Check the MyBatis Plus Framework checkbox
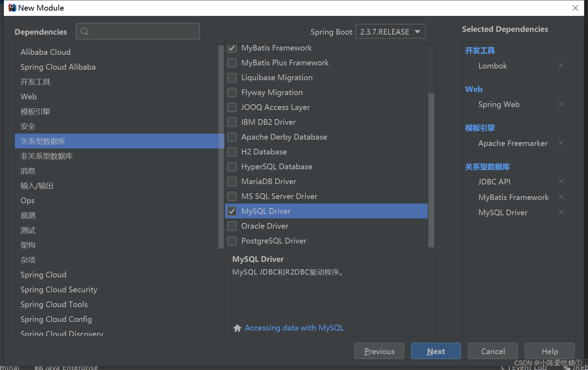The width and height of the screenshot is (588, 370). pos(232,63)
